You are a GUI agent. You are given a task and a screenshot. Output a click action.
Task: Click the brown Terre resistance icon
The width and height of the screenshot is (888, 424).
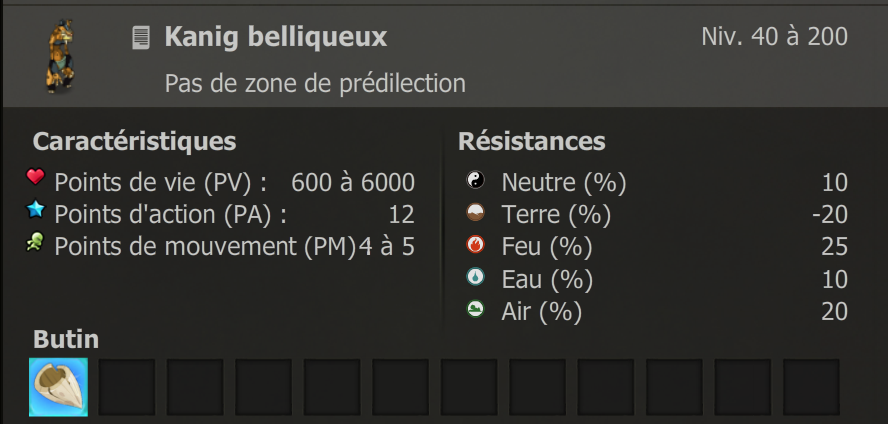pyautogui.click(x=475, y=213)
